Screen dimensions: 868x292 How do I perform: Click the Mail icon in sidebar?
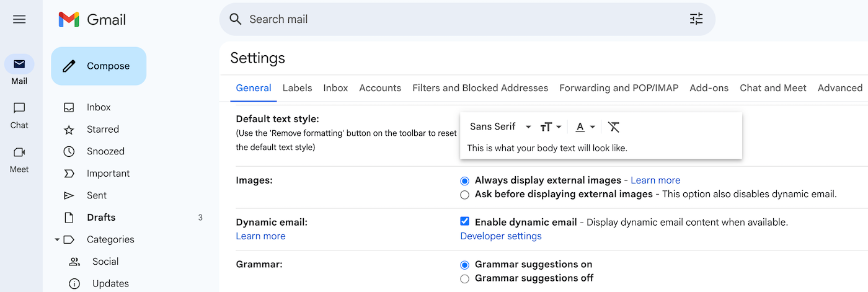pos(19,64)
